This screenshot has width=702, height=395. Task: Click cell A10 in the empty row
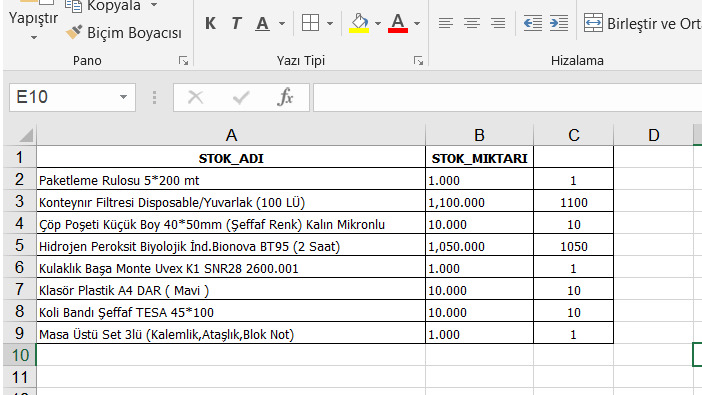tap(231, 355)
